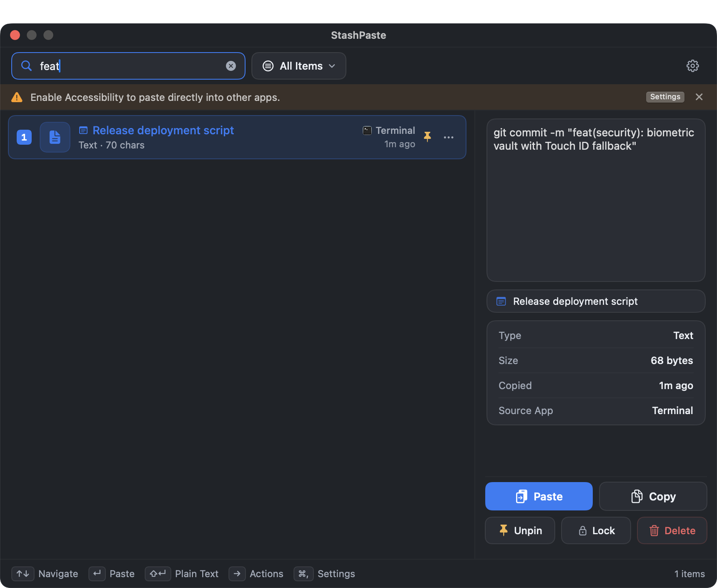Click the Terminal source label in the row
This screenshot has width=717, height=588.
pos(395,131)
